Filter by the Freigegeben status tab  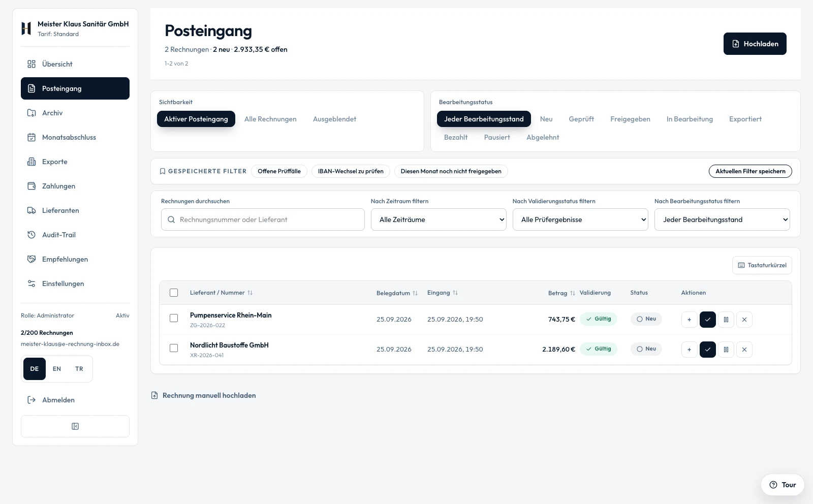pos(630,119)
